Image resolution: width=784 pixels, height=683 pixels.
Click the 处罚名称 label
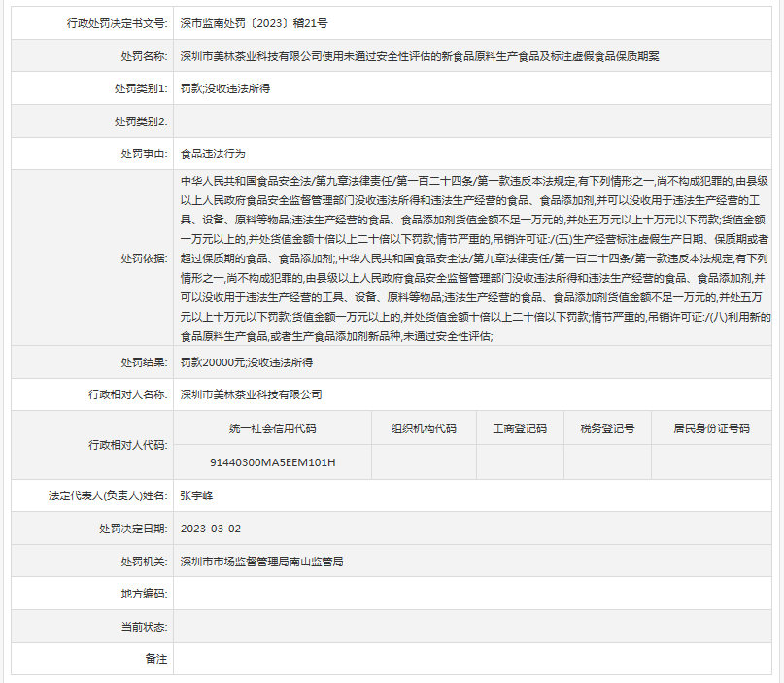pyautogui.click(x=144, y=56)
